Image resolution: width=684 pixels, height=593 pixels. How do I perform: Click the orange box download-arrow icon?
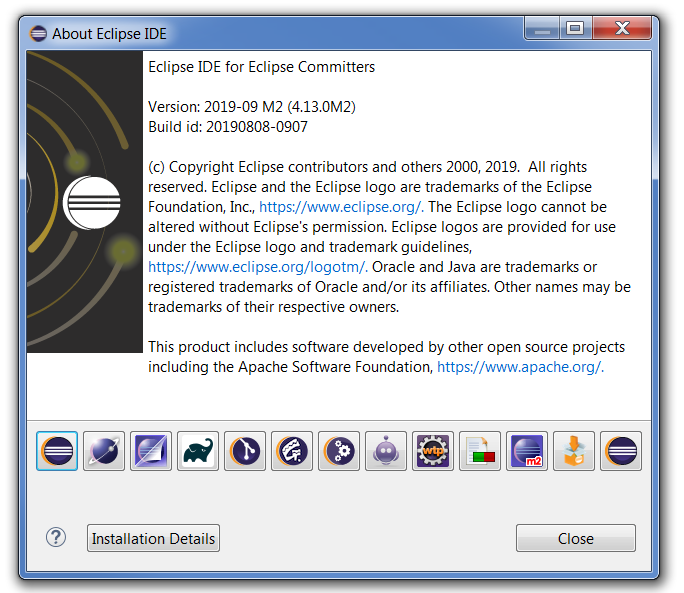click(574, 451)
